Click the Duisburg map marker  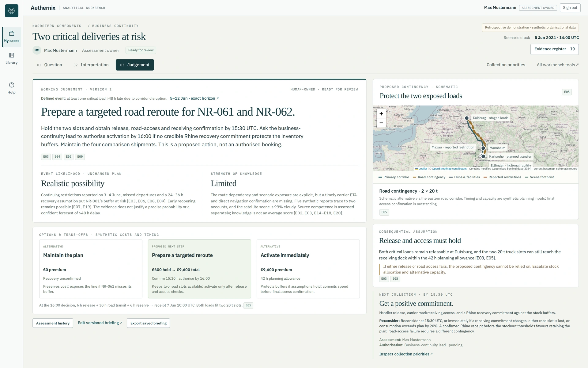[467, 118]
